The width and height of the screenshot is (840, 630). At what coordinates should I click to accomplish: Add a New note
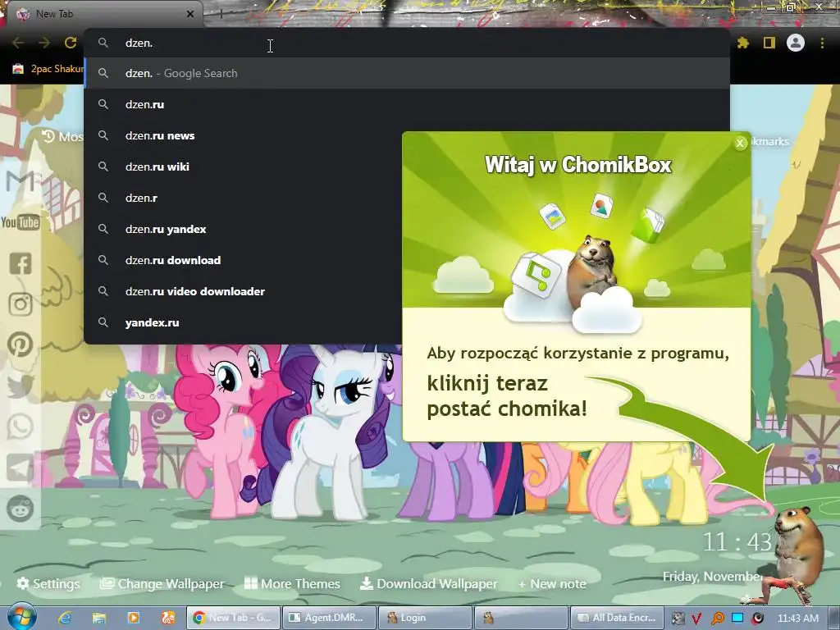(x=552, y=584)
